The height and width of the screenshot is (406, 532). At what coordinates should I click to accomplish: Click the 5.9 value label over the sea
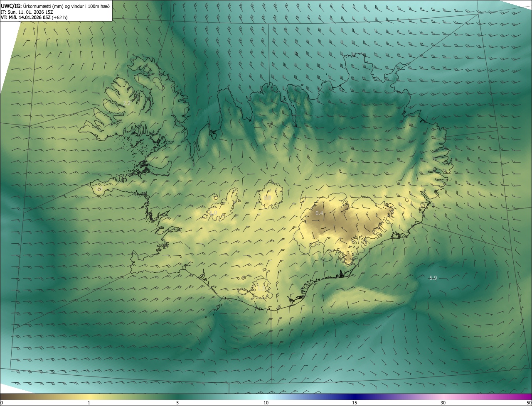(433, 278)
